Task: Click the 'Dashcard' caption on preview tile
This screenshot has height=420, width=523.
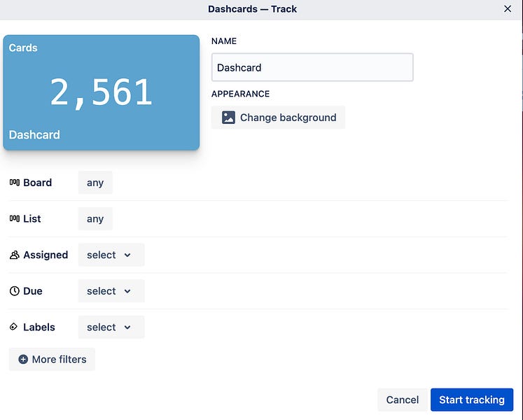Action: click(34, 135)
